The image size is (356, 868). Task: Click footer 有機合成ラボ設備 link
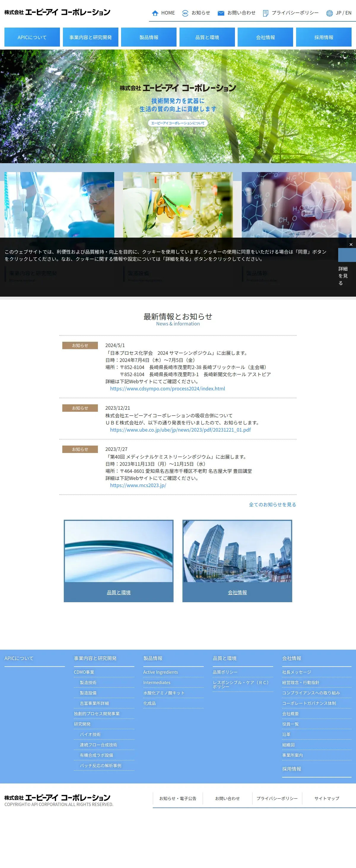tap(96, 755)
